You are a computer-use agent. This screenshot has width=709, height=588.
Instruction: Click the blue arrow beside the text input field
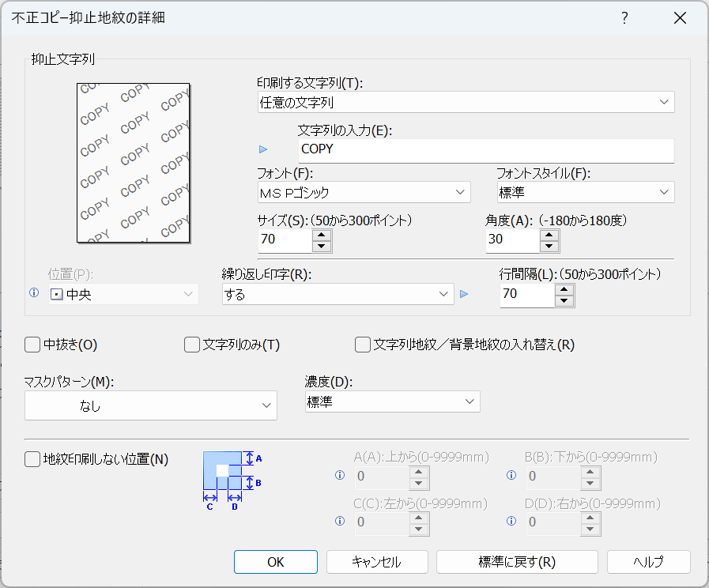point(264,149)
